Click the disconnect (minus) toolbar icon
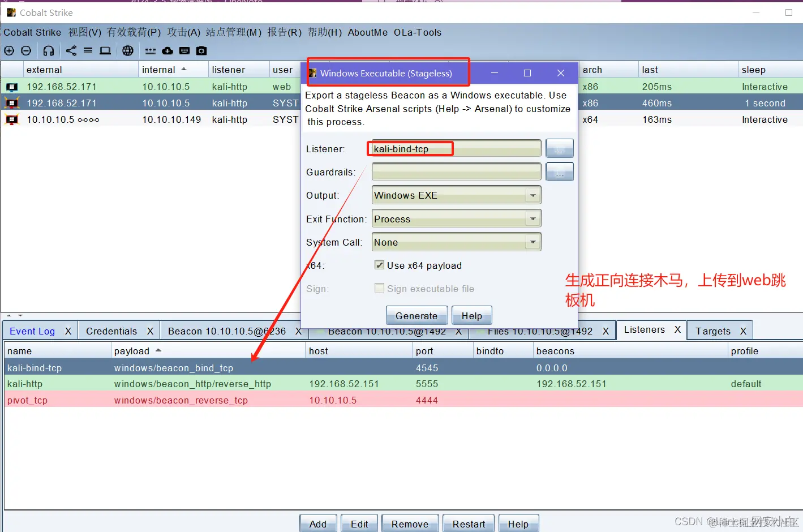 point(26,51)
